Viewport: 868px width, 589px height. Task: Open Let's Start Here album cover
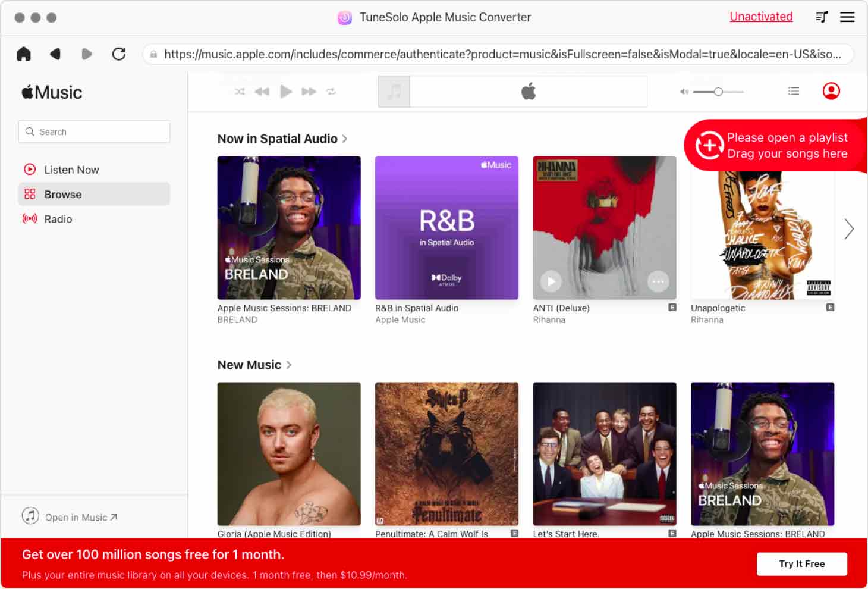pos(605,454)
